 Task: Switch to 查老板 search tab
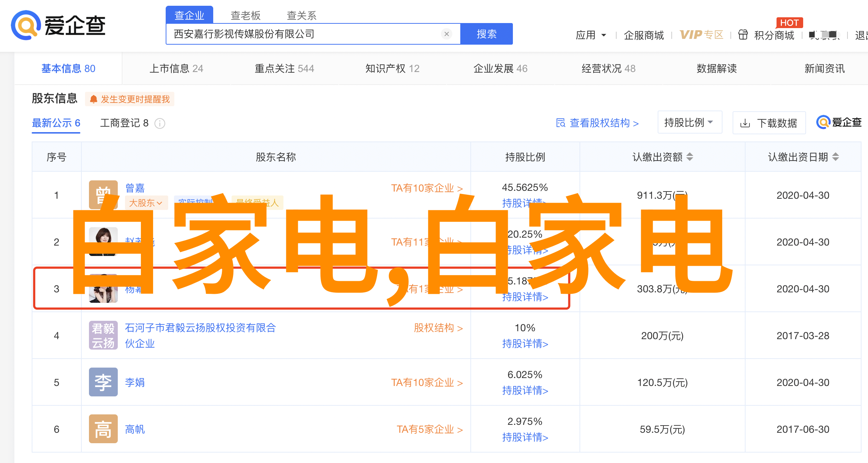point(246,15)
